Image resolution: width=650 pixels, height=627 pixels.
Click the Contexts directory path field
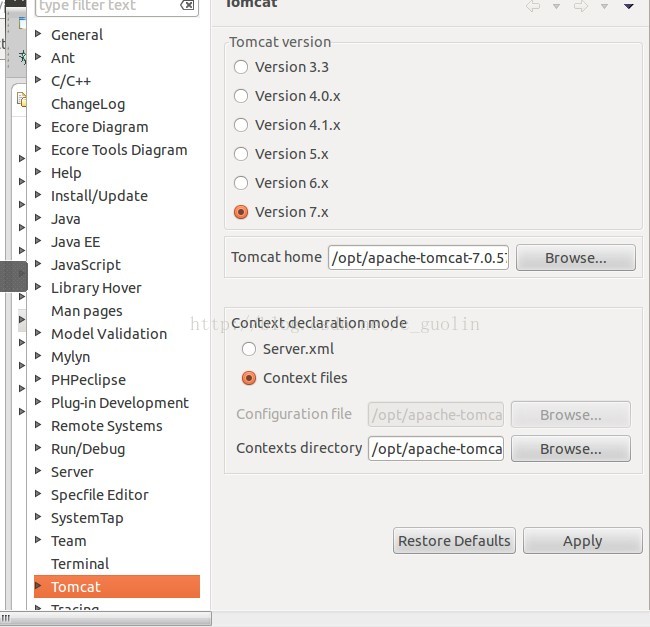(x=436, y=449)
